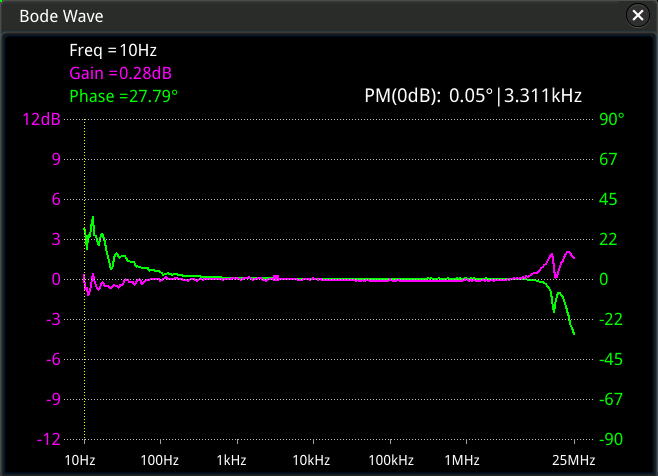Click the 10kHz frequency axis label
This screenshot has width=658, height=476.
311,460
